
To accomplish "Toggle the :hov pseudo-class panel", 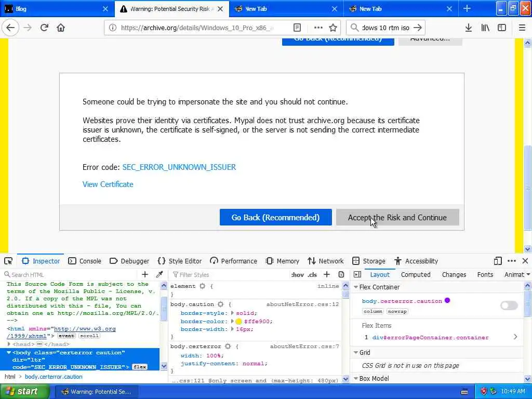I will click(297, 275).
